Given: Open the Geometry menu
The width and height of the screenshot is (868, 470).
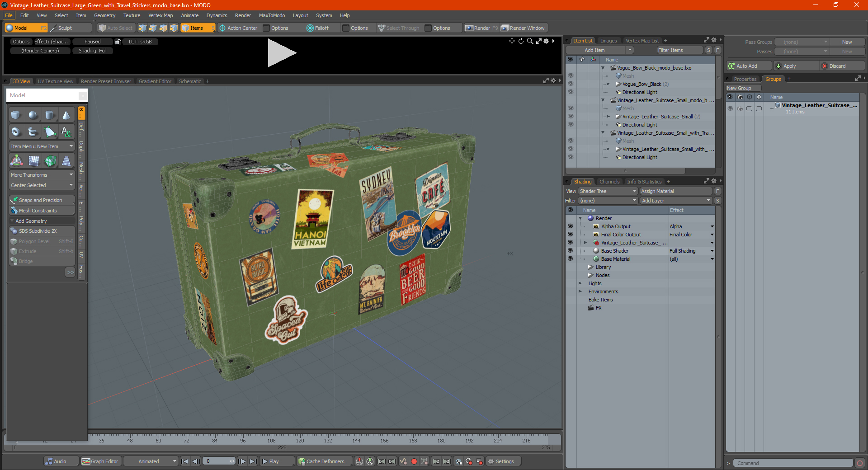Looking at the screenshot, I should [104, 15].
